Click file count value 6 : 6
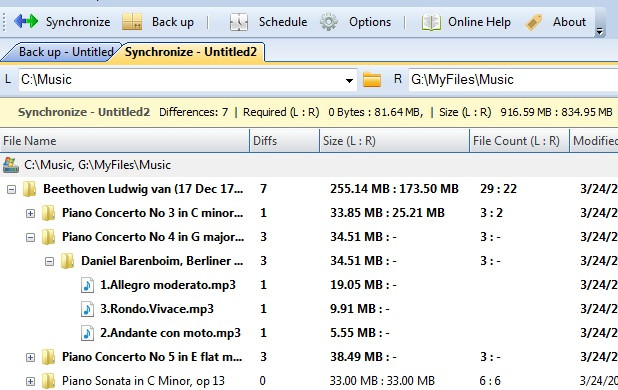The height and width of the screenshot is (390, 618). click(490, 381)
